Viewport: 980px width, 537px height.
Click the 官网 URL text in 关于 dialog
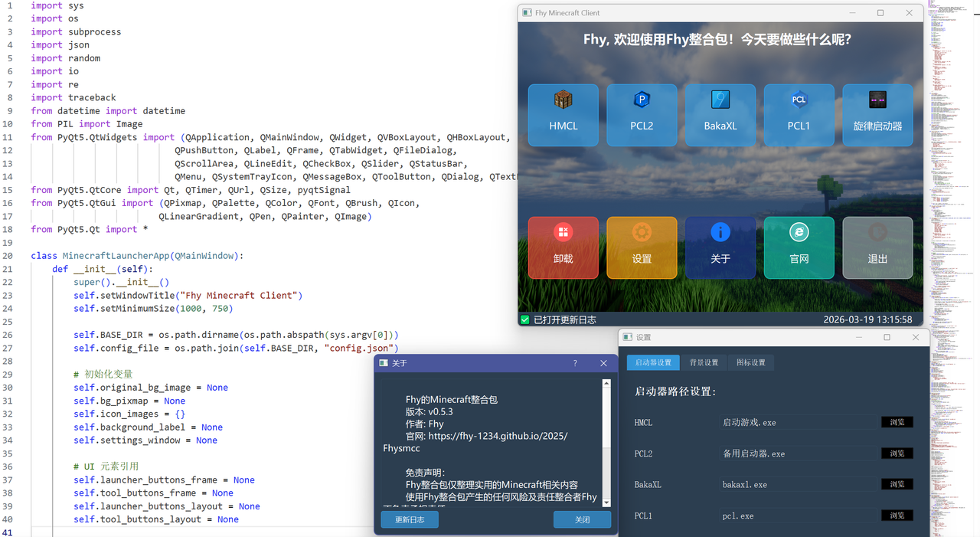(497, 436)
